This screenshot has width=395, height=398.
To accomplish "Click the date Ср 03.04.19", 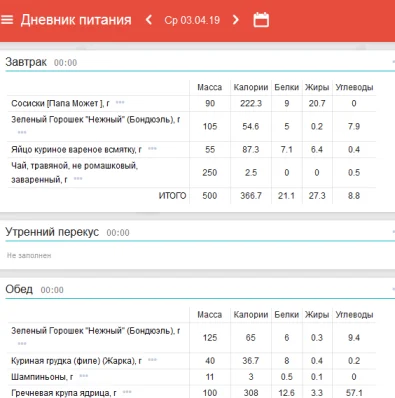I will pyautogui.click(x=192, y=20).
